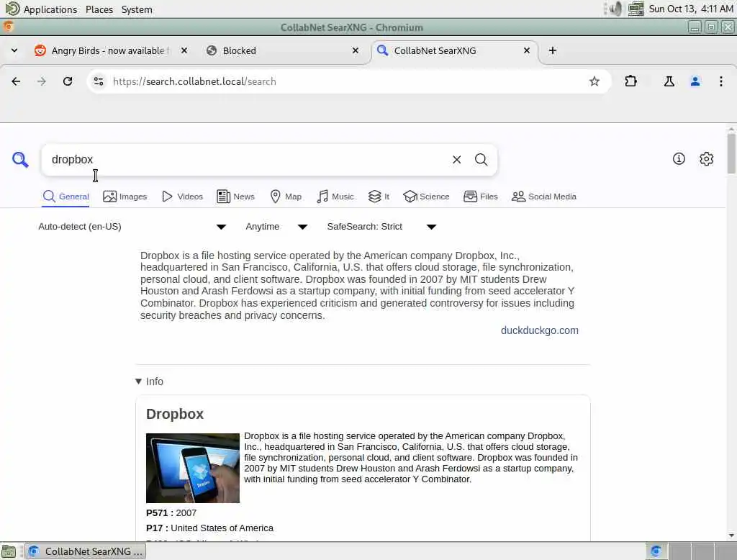The width and height of the screenshot is (737, 560).
Task: Switch to Files search category
Action: pos(480,197)
